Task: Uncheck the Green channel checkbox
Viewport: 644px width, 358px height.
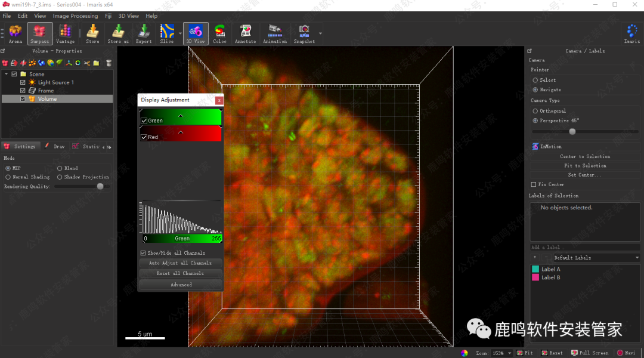Action: coord(144,121)
